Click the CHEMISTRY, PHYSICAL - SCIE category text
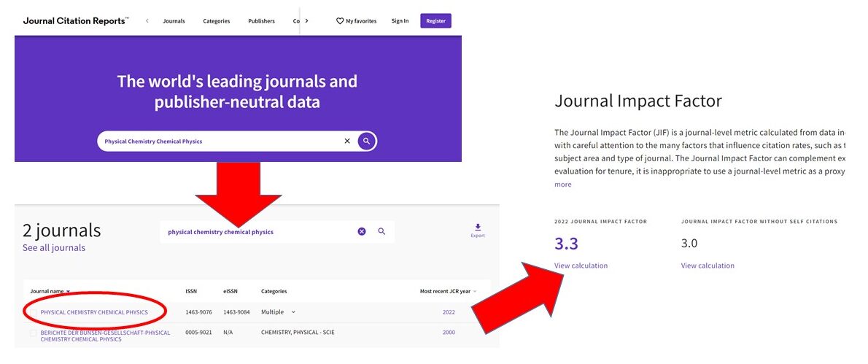Image resolution: width=868 pixels, height=364 pixels. (x=298, y=333)
